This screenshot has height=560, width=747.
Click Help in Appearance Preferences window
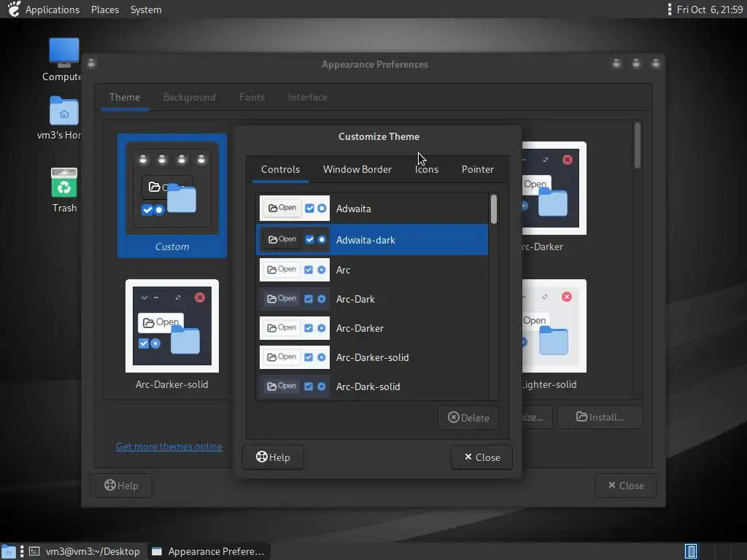[122, 486]
